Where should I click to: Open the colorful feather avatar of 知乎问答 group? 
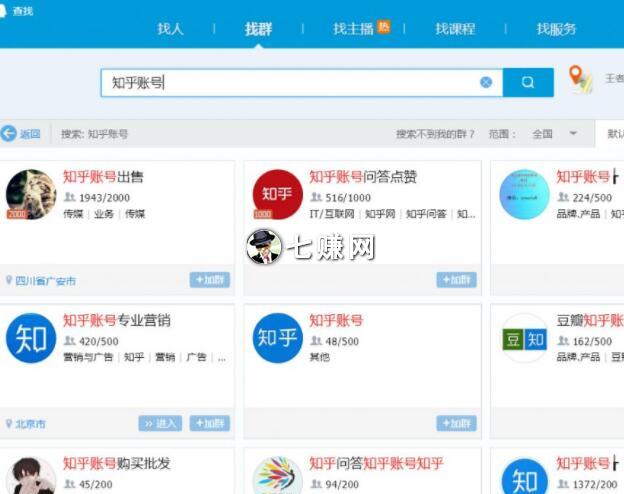(x=277, y=476)
